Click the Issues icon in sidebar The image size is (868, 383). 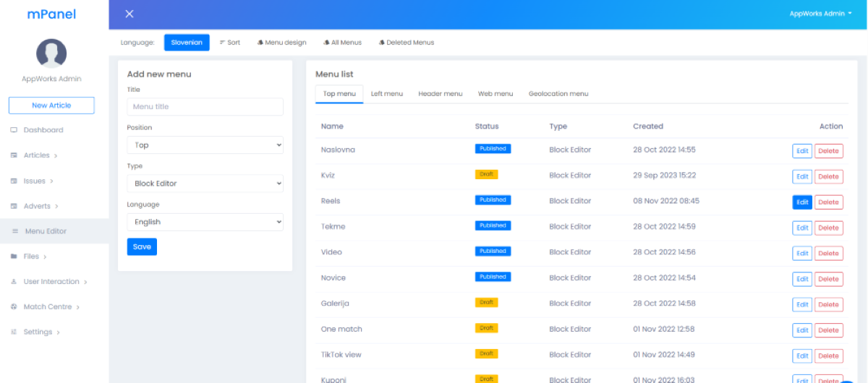[x=14, y=181]
